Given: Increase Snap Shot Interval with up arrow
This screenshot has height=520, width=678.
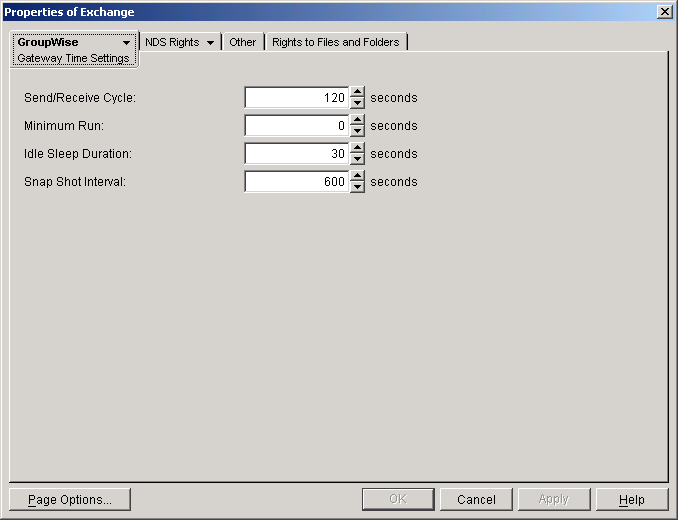Looking at the screenshot, I should tap(357, 176).
